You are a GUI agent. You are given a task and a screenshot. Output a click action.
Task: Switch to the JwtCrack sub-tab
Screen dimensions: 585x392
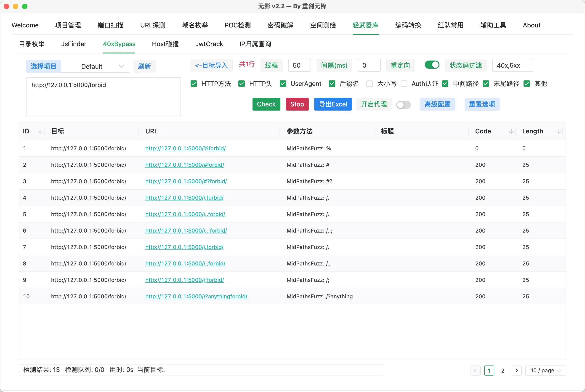pos(209,44)
